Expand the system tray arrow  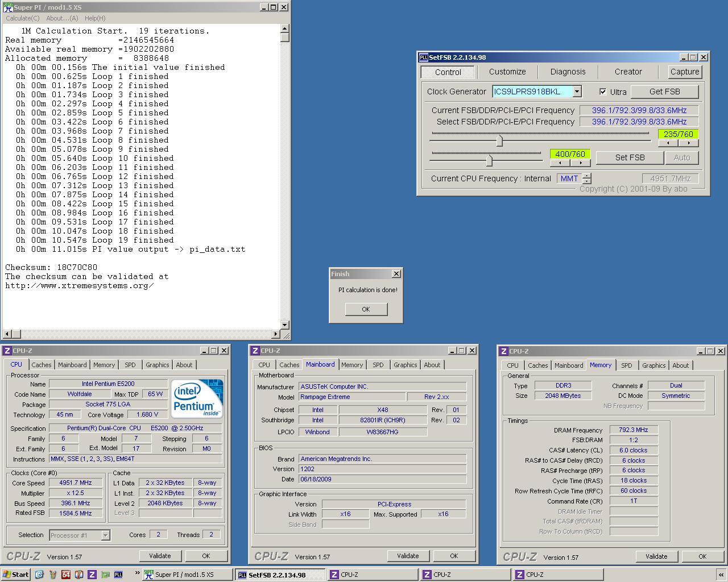[x=721, y=575]
